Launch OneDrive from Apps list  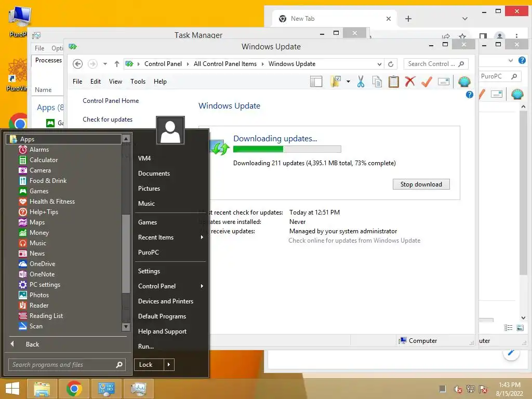click(x=37, y=264)
